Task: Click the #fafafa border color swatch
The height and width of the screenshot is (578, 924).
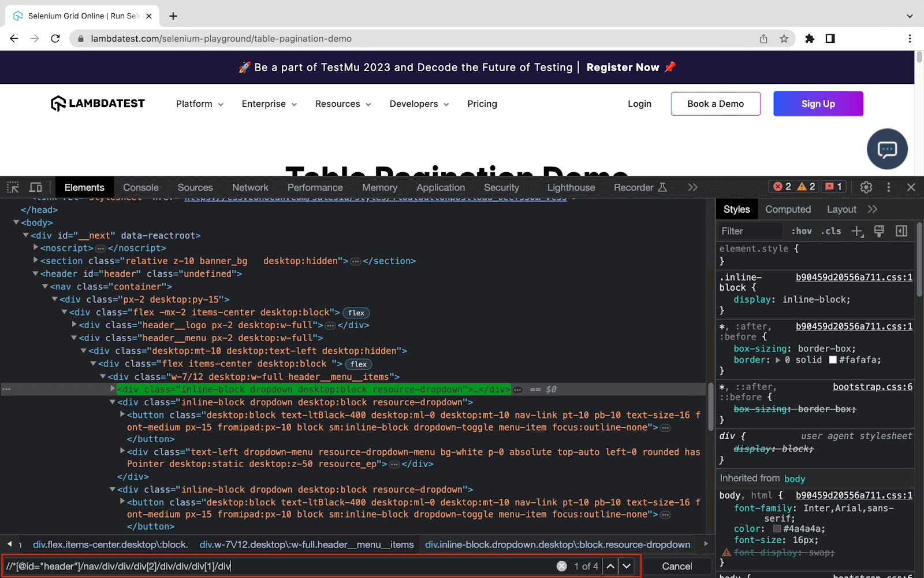Action: (833, 360)
